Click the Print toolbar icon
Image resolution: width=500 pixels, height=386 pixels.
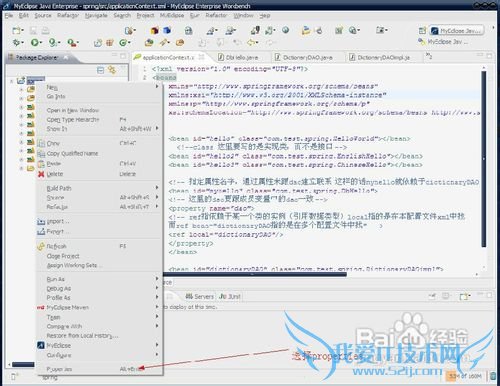coord(45,31)
